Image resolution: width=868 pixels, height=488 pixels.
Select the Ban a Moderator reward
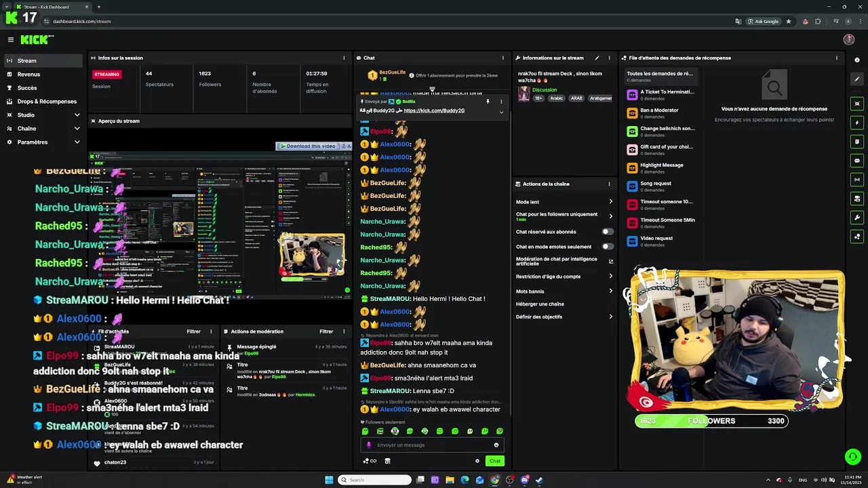[x=659, y=113]
